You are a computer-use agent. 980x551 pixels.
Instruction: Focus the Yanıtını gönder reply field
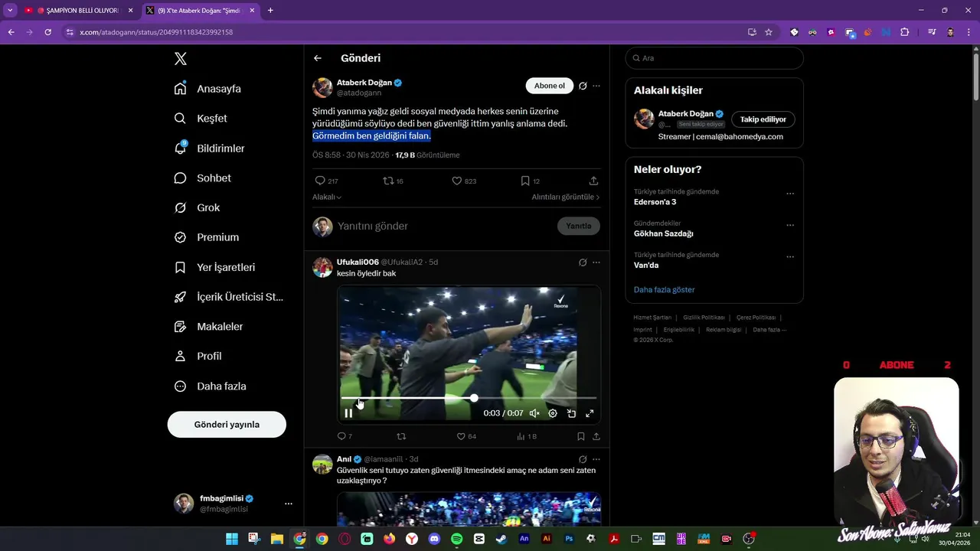click(444, 226)
